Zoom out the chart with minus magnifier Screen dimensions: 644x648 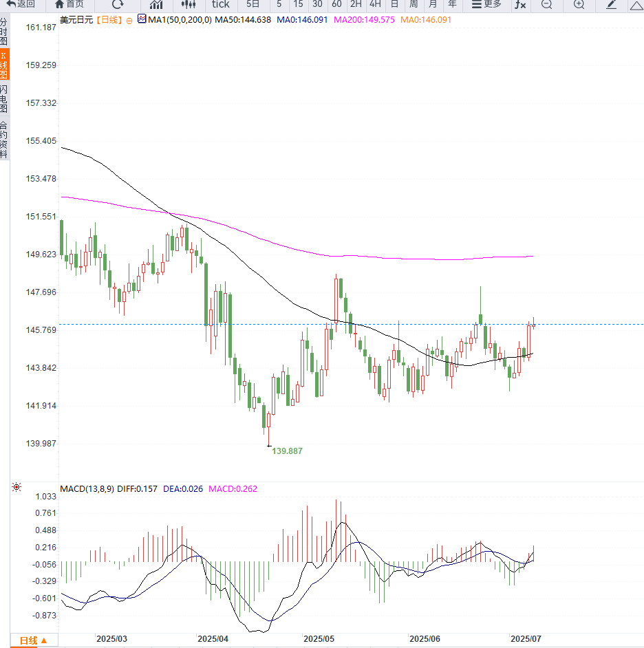(x=546, y=5)
